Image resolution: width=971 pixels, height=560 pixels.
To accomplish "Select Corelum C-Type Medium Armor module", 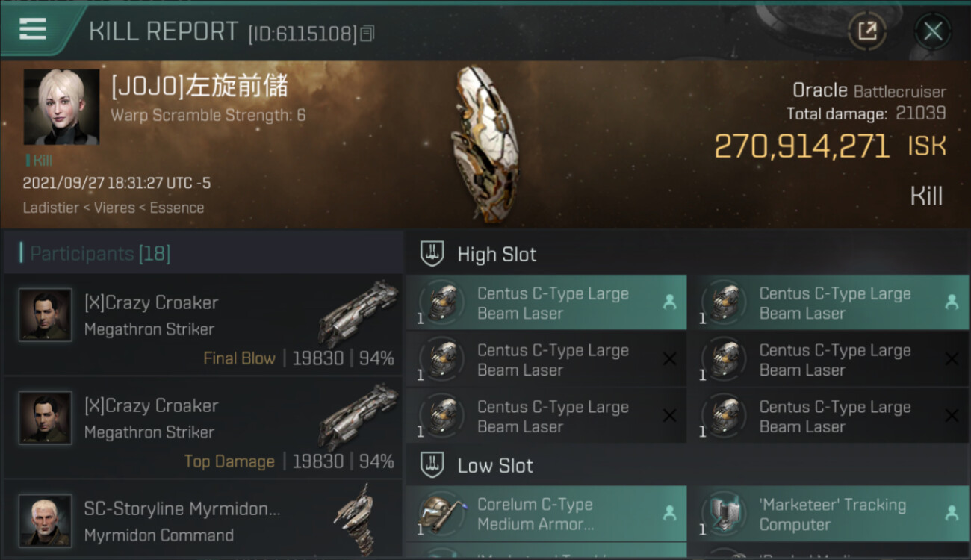I will pos(546,514).
